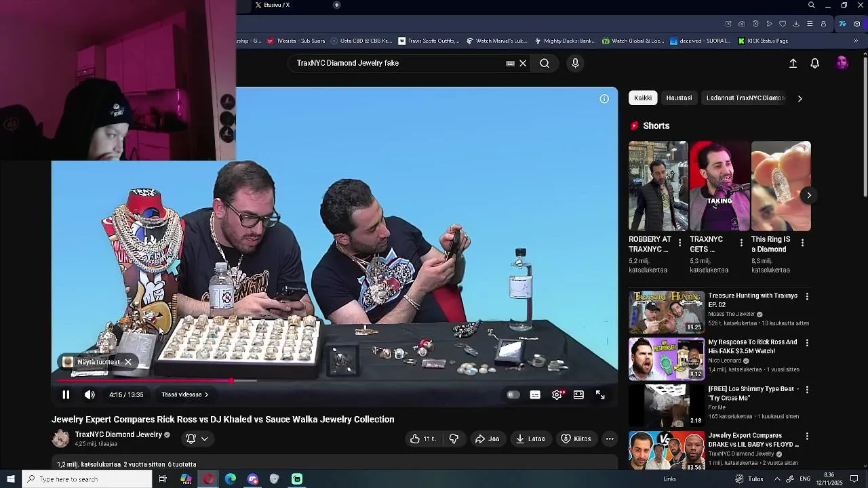Download video with Lataa button
Image resolution: width=868 pixels, height=488 pixels.
point(530,439)
